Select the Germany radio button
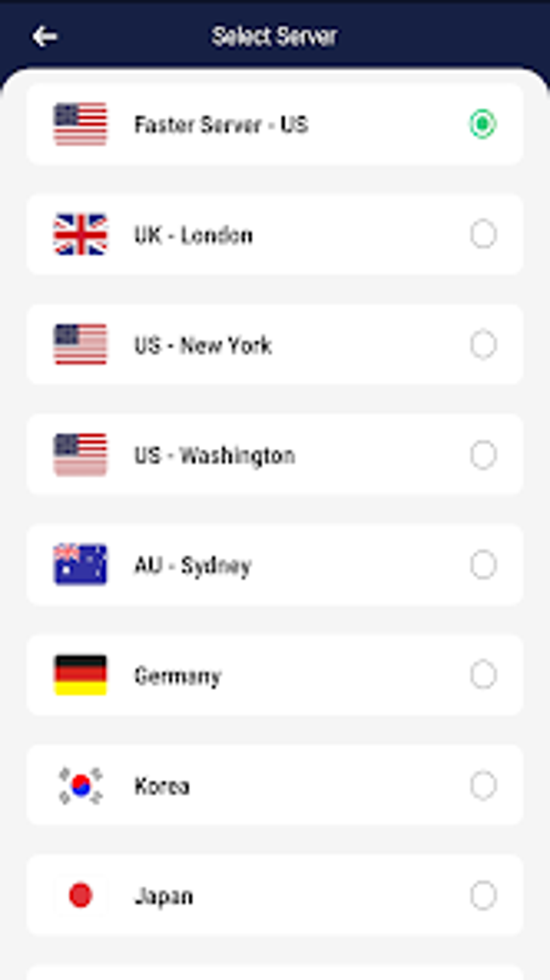The height and width of the screenshot is (980, 550). point(483,675)
